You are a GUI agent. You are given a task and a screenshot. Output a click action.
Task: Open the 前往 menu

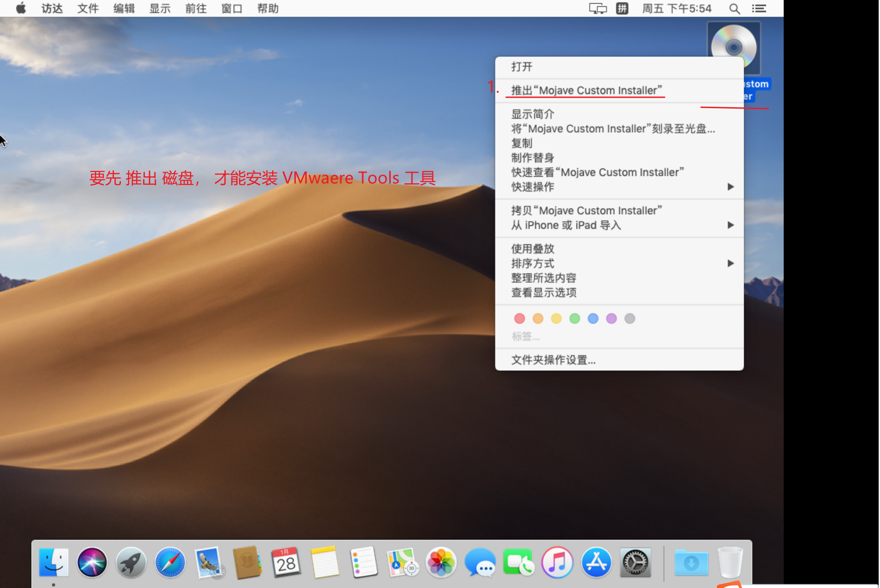[x=195, y=8]
